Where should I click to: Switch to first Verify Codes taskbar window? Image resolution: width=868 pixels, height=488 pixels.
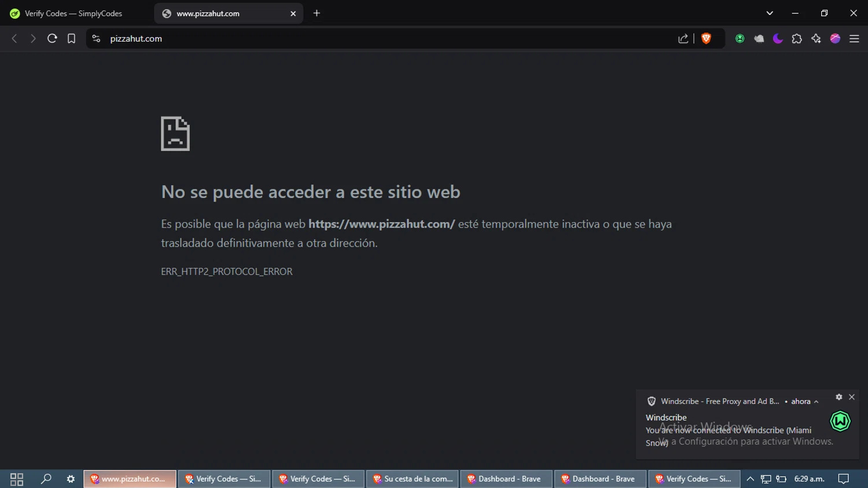224,479
